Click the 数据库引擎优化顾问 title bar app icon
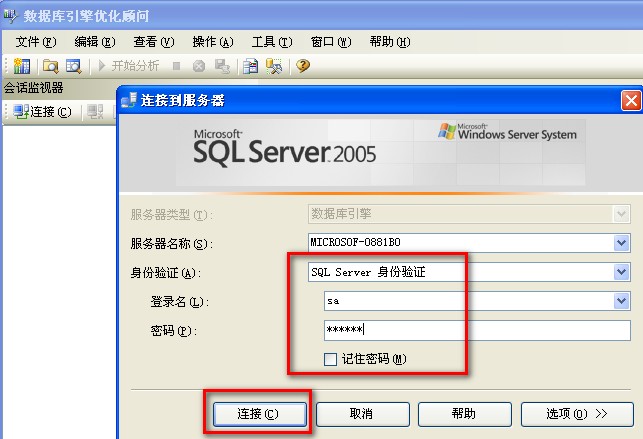The image size is (643, 439). (x=10, y=16)
